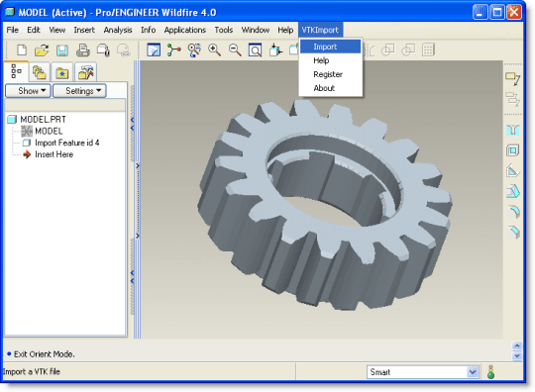Click the message area scroll down arrow
The image size is (535, 392).
pyautogui.click(x=517, y=355)
